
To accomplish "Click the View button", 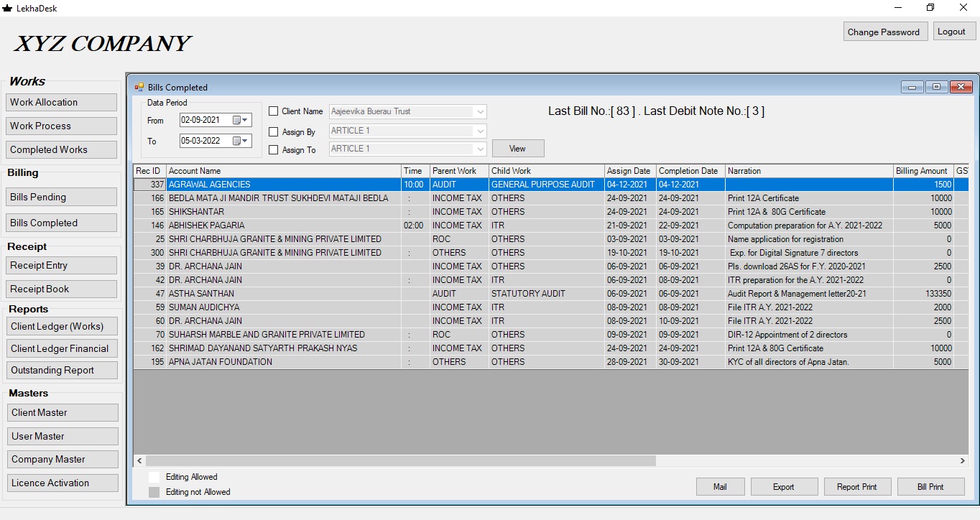I will click(x=518, y=149).
